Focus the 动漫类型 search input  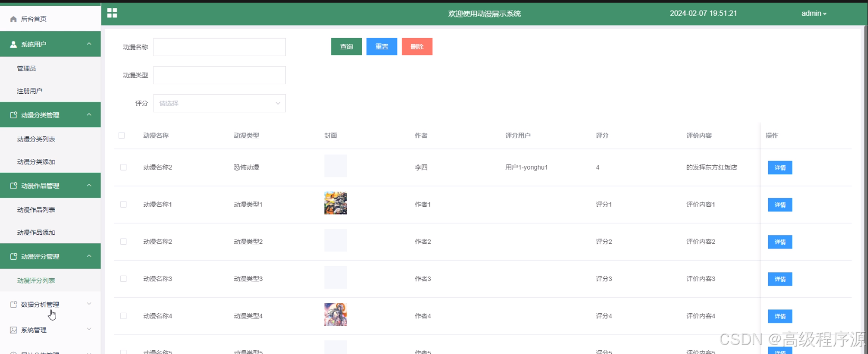[219, 75]
